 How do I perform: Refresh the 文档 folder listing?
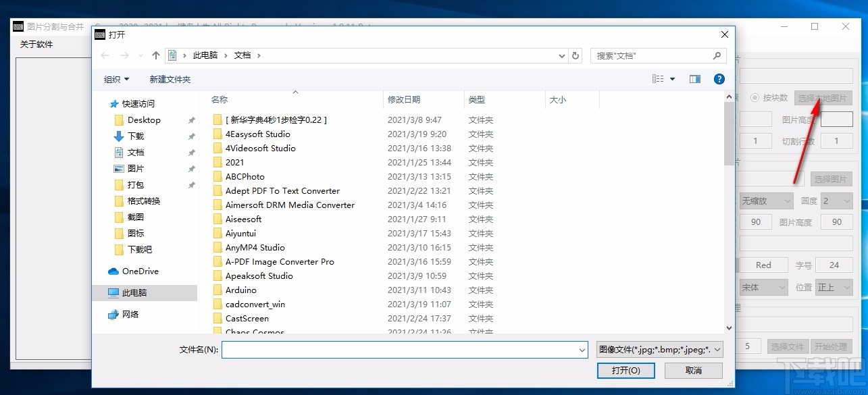tap(576, 55)
